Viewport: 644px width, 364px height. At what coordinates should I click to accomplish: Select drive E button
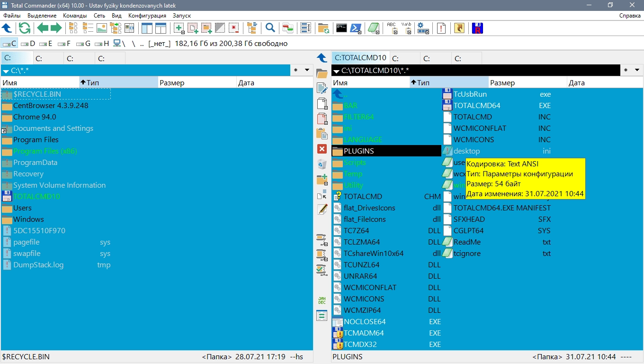pyautogui.click(x=46, y=44)
